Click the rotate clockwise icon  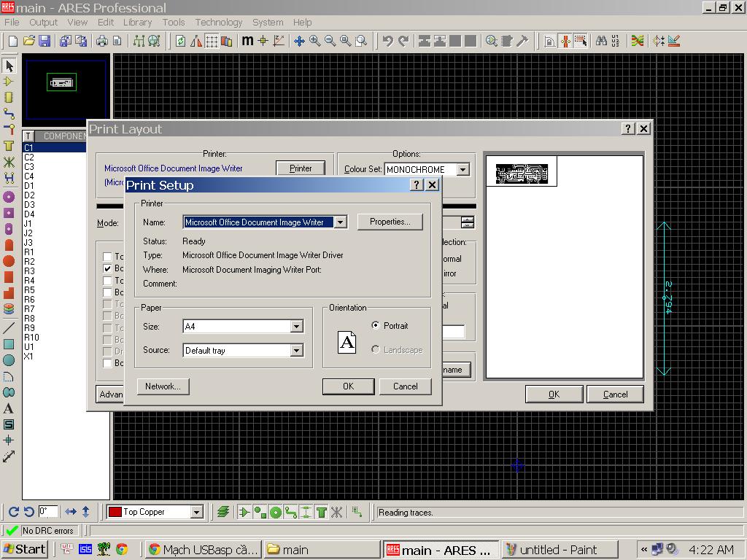coord(14,512)
